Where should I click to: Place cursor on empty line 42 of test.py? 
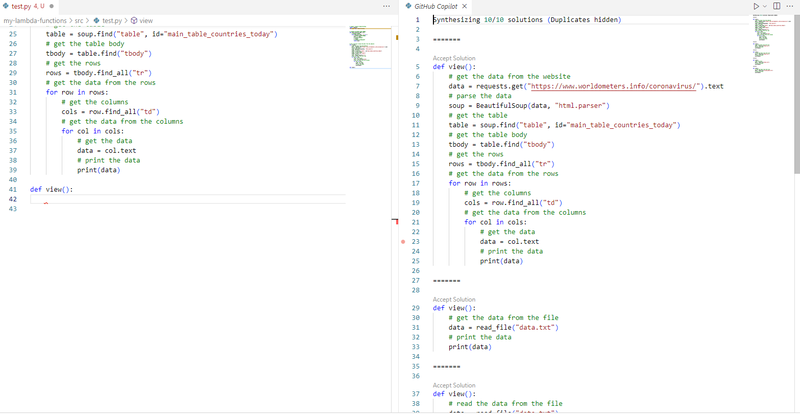coord(188,199)
